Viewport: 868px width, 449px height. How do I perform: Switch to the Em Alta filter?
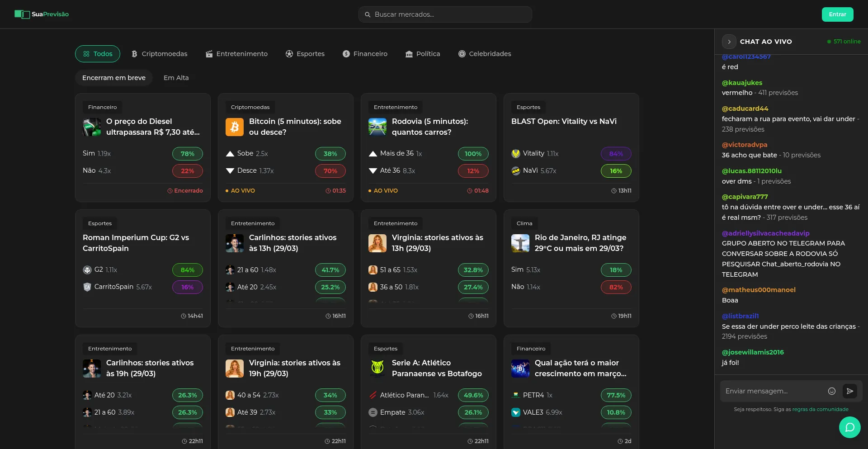176,78
